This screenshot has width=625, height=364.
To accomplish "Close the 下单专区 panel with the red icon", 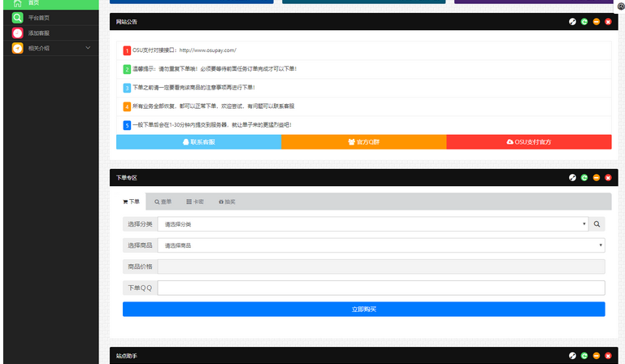I will (607, 177).
